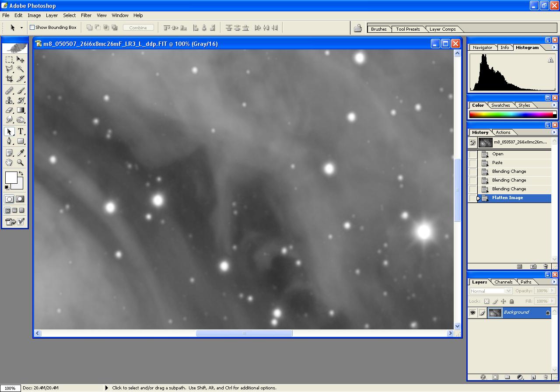Choose the Type tool
560x392 pixels.
point(21,131)
